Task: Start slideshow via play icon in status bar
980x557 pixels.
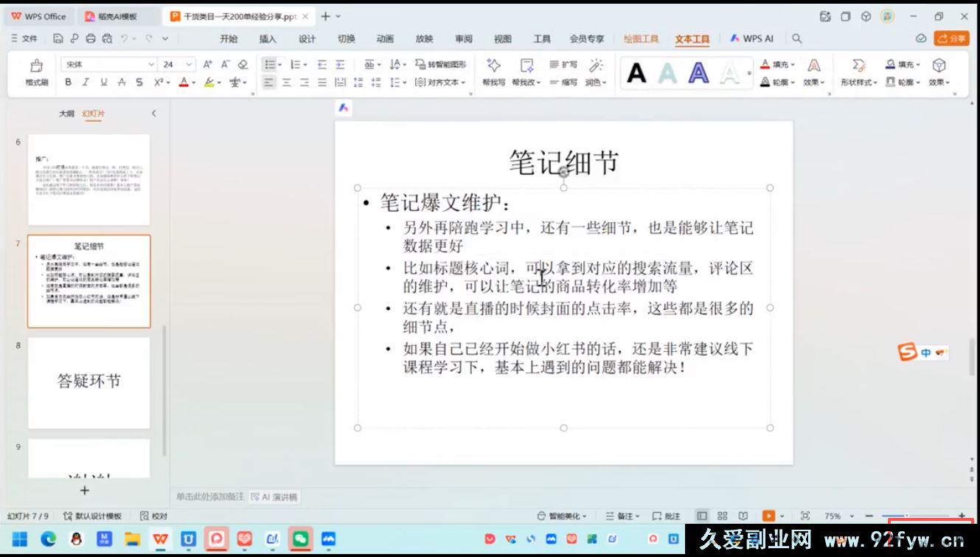Action: (768, 516)
